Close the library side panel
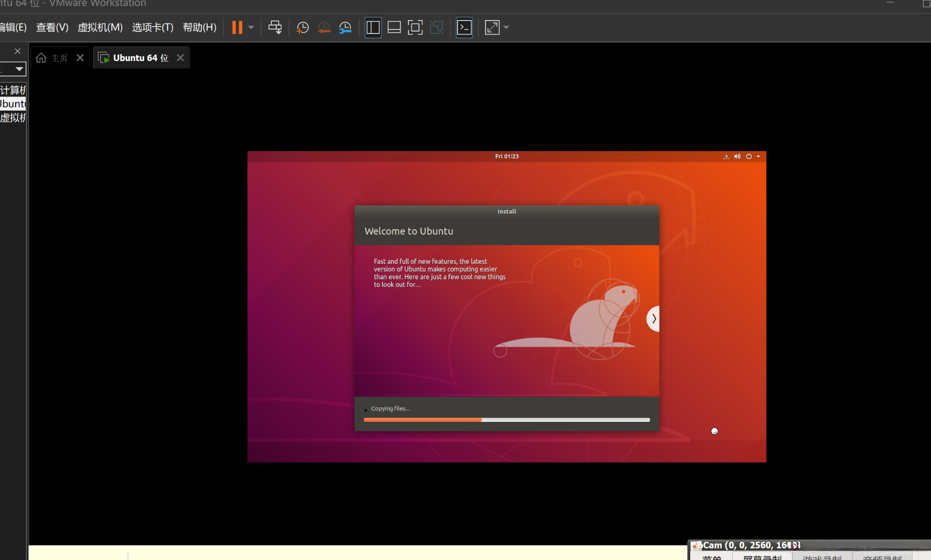 point(18,51)
